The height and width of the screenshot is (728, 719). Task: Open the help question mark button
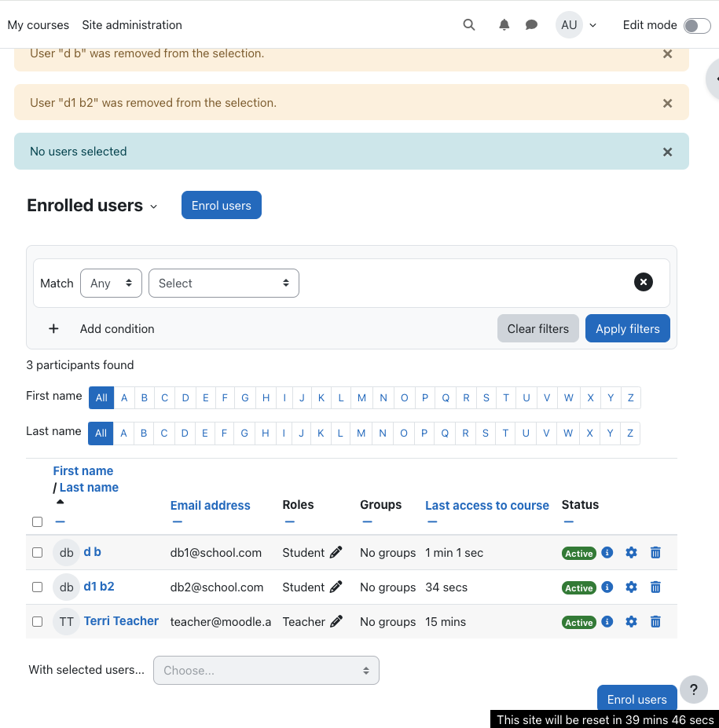tap(693, 690)
